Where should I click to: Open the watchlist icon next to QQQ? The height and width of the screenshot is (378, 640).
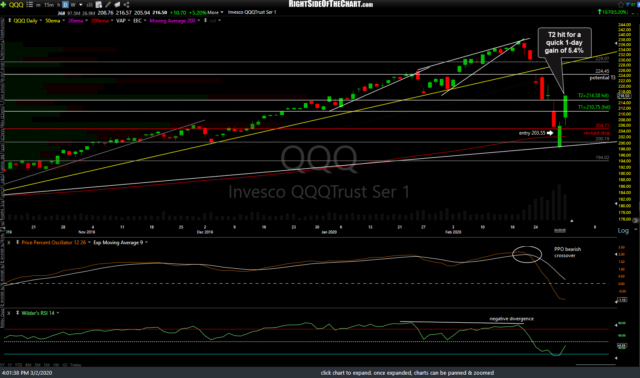tap(29, 4)
